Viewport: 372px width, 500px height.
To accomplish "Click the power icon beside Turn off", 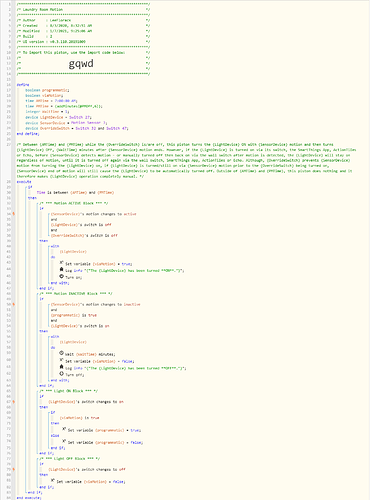I will [61, 374].
